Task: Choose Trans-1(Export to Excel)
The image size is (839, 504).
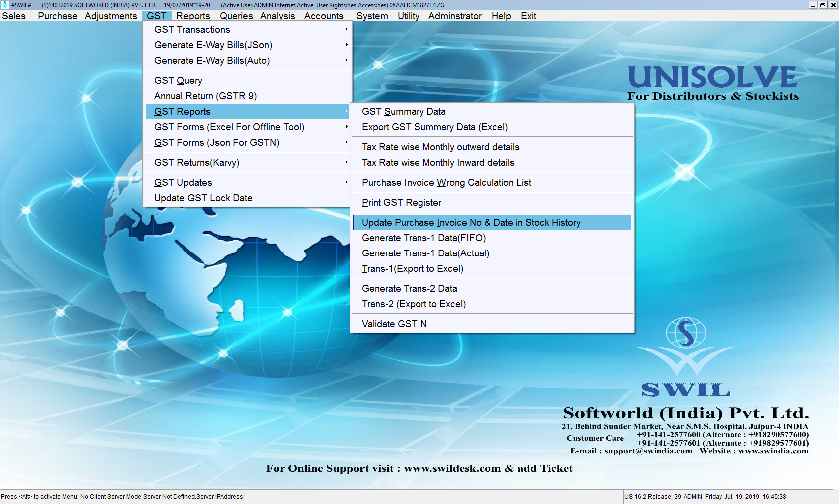Action: coord(492,269)
